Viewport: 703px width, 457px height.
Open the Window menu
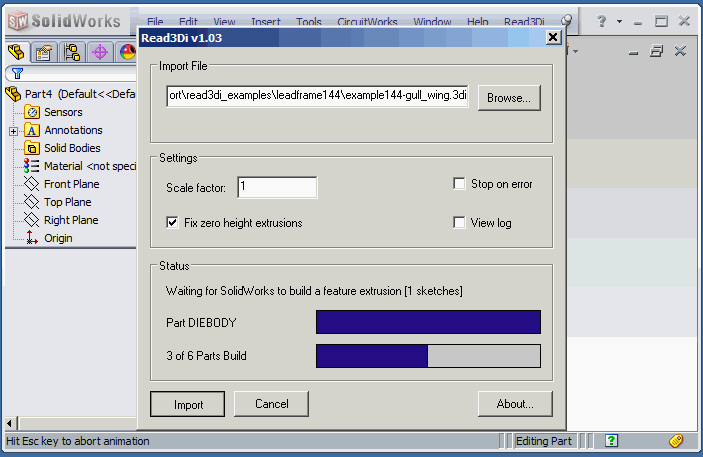tap(432, 22)
